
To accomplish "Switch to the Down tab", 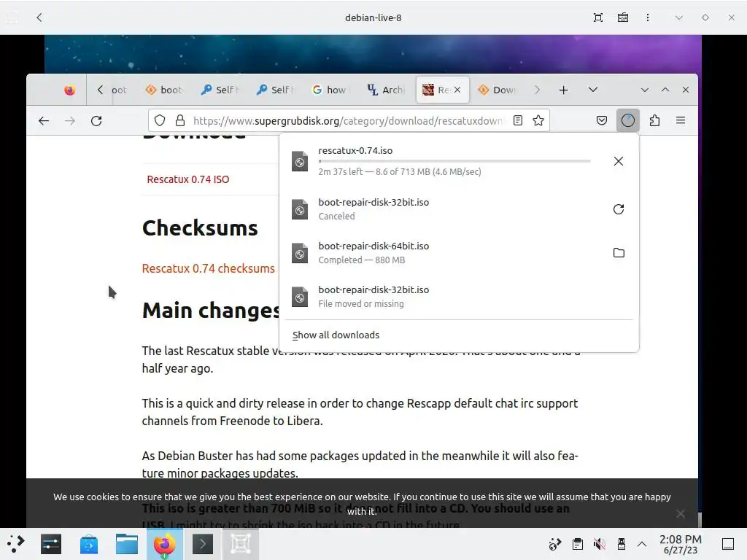I will point(496,90).
